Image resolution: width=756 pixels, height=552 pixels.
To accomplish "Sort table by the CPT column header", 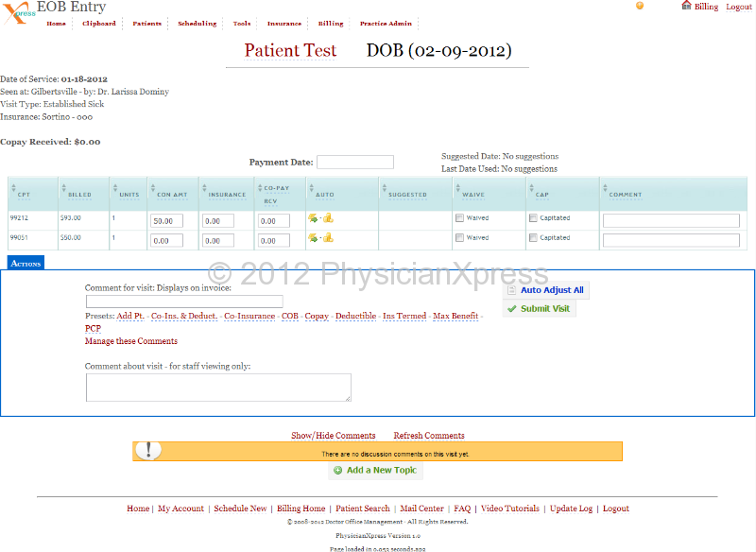I will (25, 194).
